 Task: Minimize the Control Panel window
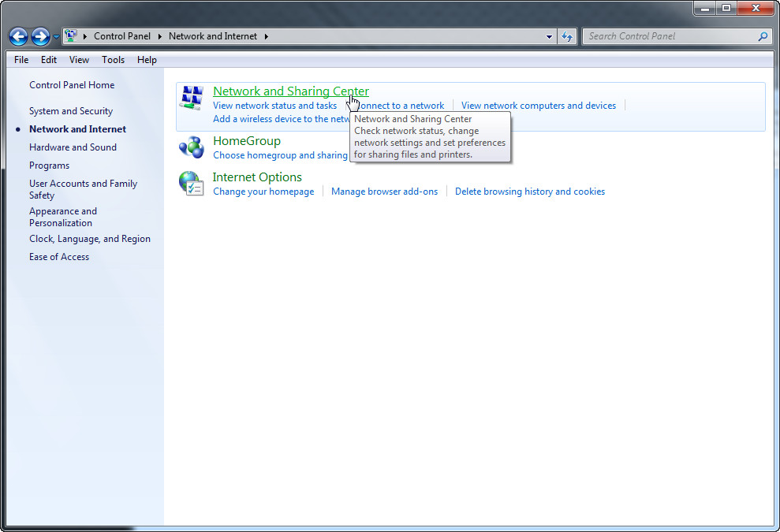704,8
